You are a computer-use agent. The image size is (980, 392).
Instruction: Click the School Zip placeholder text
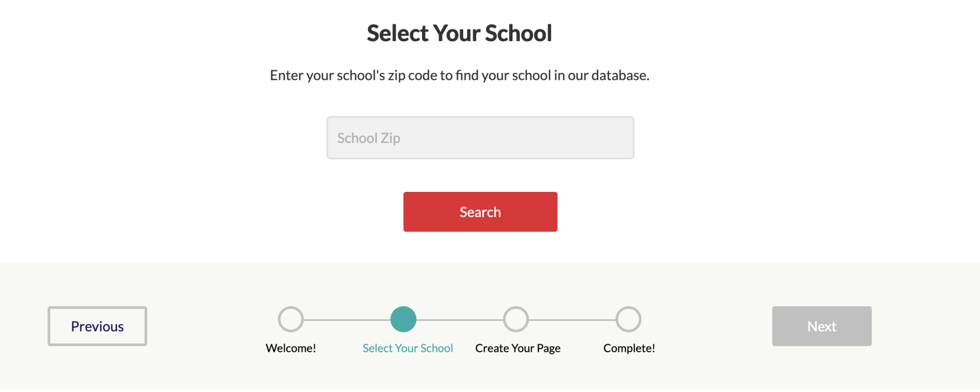pos(368,138)
